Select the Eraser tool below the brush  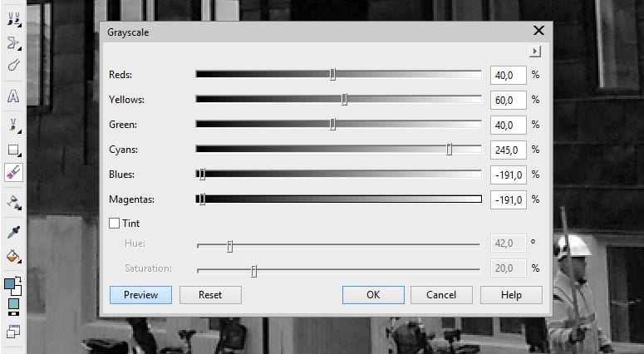[x=13, y=202]
